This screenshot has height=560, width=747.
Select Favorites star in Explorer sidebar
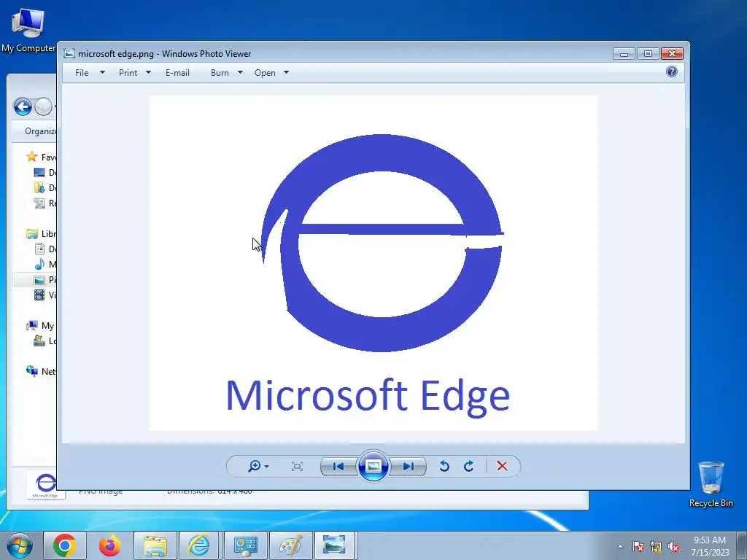tap(32, 157)
